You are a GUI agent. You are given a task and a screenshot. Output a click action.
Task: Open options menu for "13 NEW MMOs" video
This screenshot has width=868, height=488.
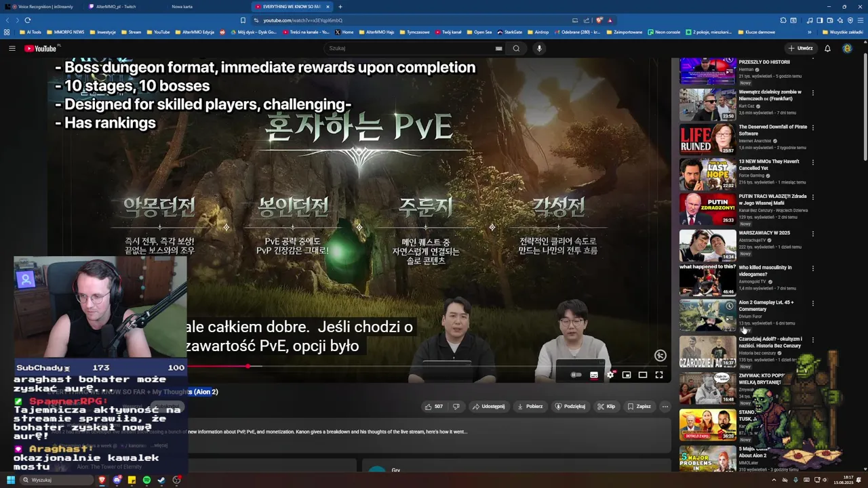tap(812, 163)
